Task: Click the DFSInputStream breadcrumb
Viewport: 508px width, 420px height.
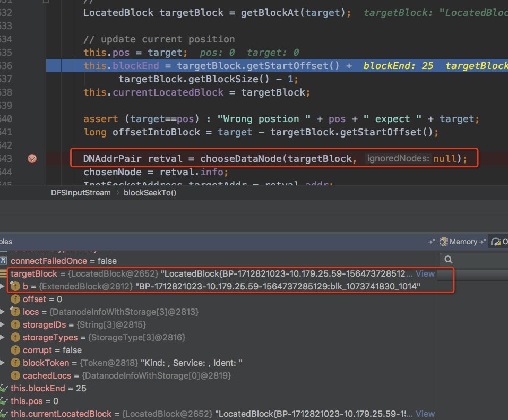Action: (81, 193)
